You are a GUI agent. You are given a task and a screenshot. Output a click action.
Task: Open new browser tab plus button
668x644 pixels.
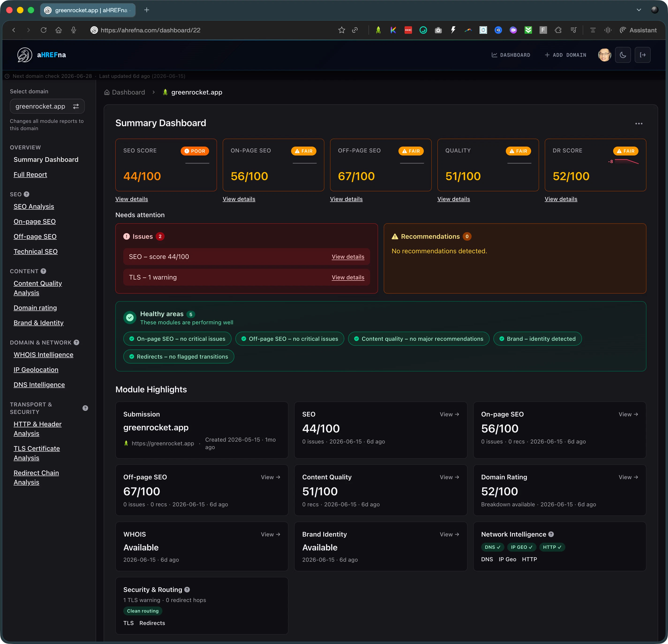[146, 10]
